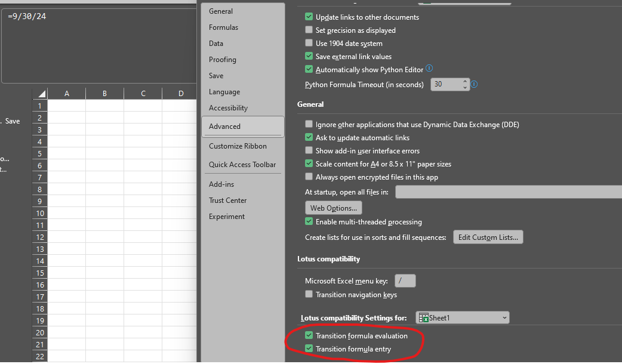This screenshot has width=622, height=364.
Task: Uncheck Transition formula entry
Action: [309, 348]
